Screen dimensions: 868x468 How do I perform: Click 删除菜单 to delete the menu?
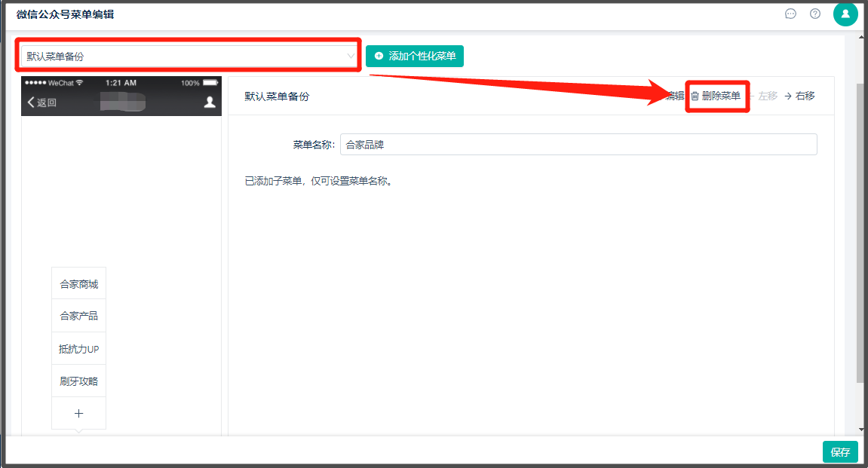716,96
